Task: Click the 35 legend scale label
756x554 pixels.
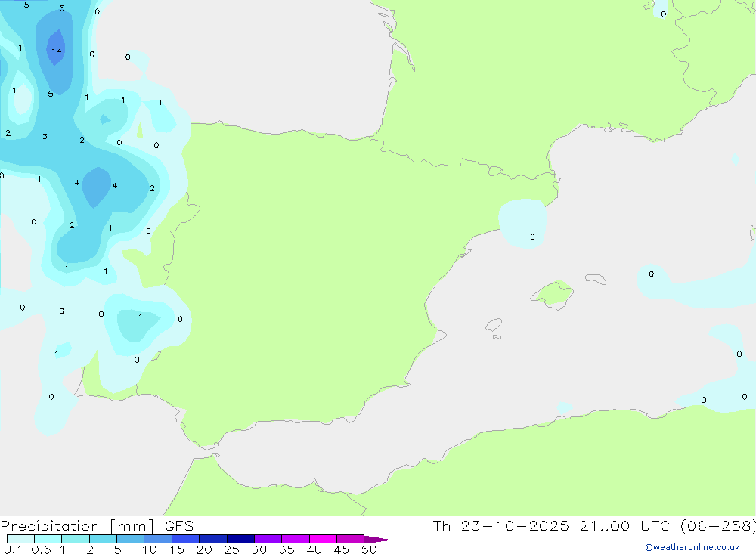Action: 287,549
